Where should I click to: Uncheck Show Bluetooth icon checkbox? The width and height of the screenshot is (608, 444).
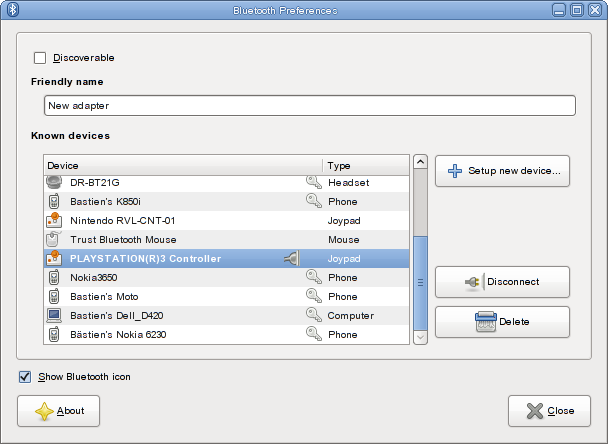[x=25, y=377]
